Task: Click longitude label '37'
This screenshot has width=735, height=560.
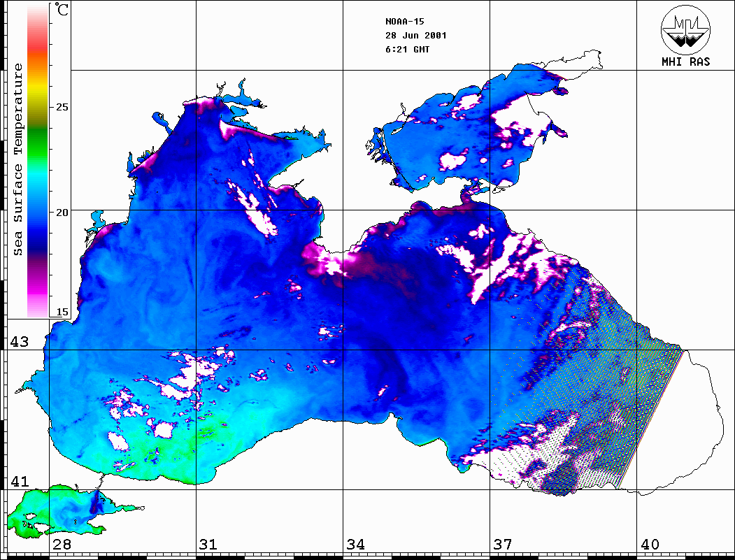Action: pos(503,545)
